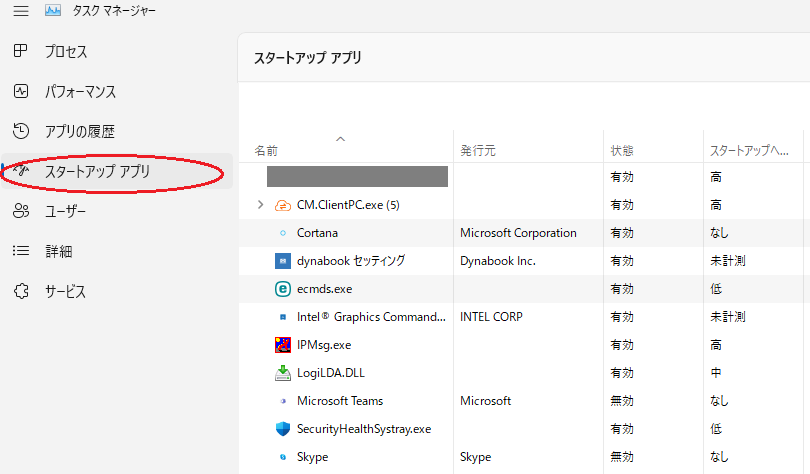Sort by the 状態 column header
This screenshot has height=474, width=810.
[x=622, y=151]
